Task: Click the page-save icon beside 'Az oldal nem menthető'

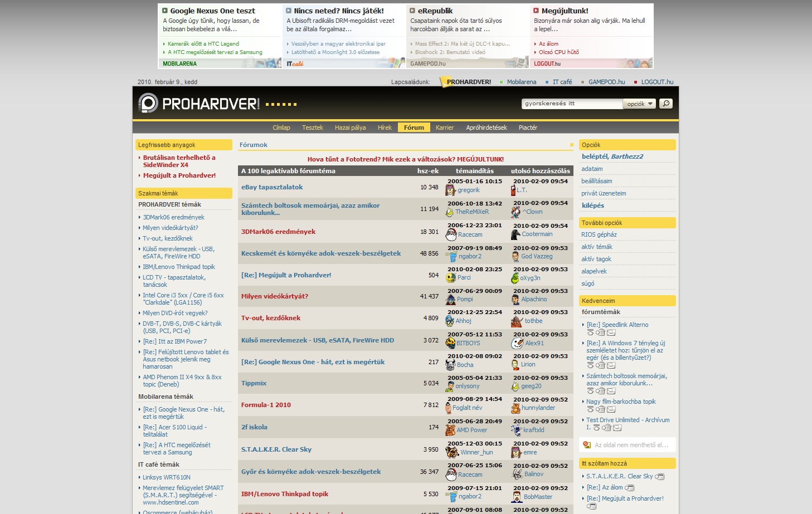Action: (x=586, y=444)
